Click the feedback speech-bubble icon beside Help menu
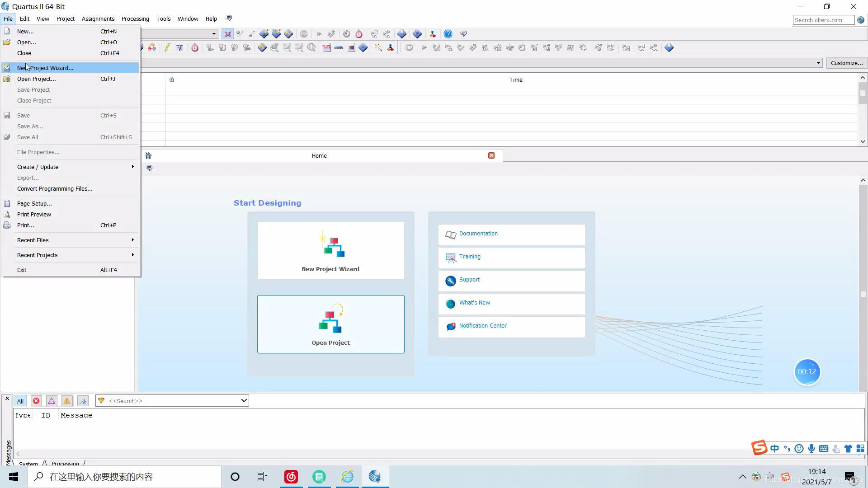 (x=229, y=19)
